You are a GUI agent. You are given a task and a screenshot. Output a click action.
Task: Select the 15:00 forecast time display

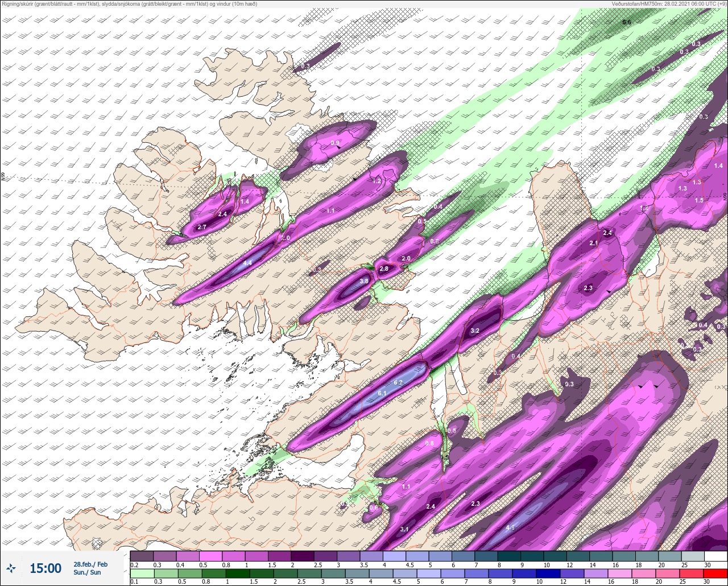[x=45, y=568]
